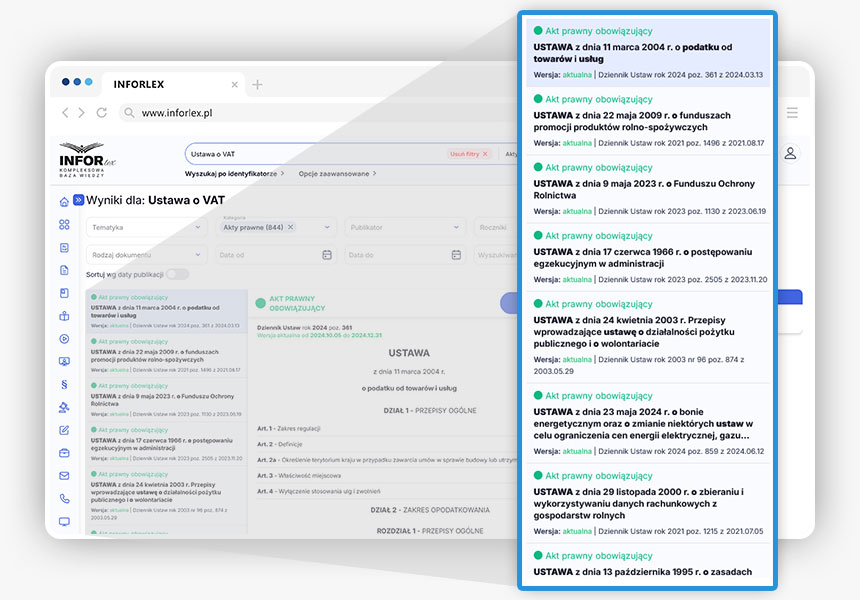Click Wyszukaj po identyfikatorze link
The height and width of the screenshot is (600, 860).
coord(234,173)
